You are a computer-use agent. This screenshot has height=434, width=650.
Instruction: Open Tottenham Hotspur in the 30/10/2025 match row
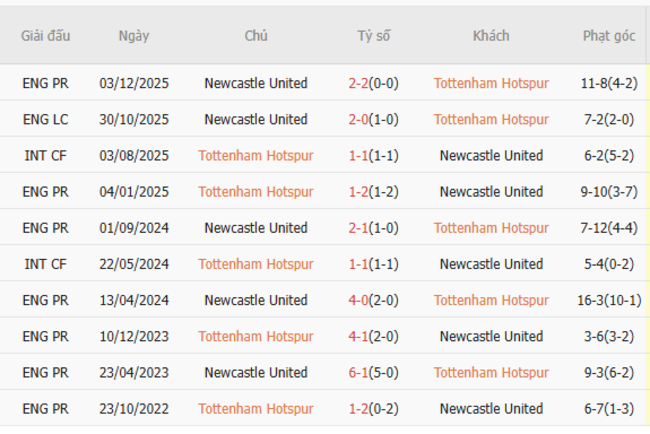491,120
